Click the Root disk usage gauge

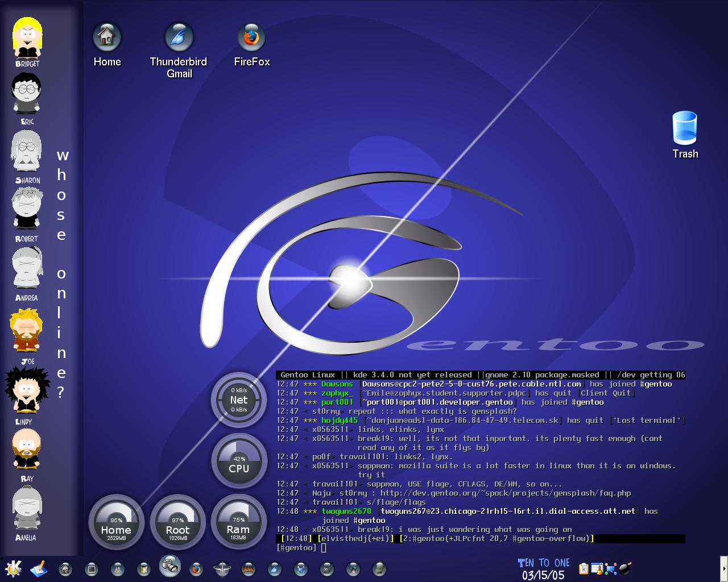177,523
